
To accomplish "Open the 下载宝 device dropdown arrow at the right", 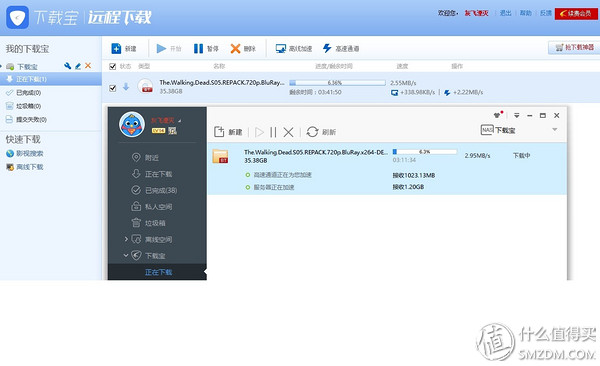I will (x=554, y=130).
